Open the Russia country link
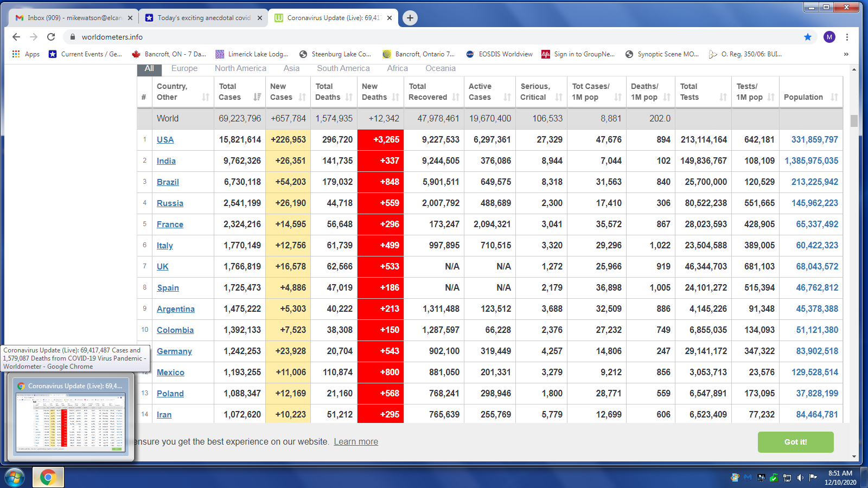This screenshot has height=488, width=868. [170, 203]
